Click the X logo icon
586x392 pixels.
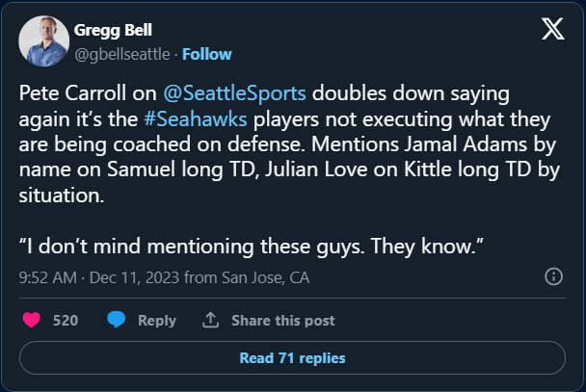(x=552, y=30)
